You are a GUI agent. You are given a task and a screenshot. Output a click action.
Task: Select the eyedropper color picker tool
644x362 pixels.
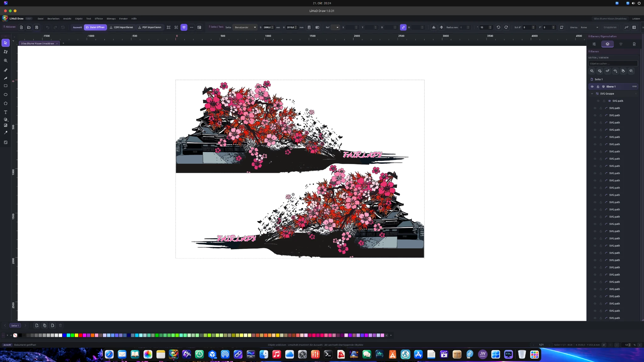click(5, 133)
